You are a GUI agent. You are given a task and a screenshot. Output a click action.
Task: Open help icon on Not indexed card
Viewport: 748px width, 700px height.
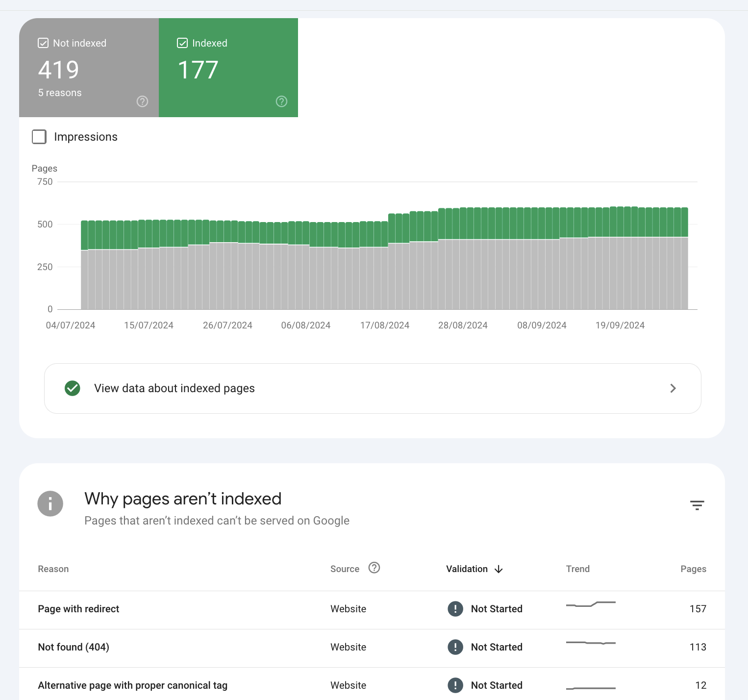(x=142, y=101)
